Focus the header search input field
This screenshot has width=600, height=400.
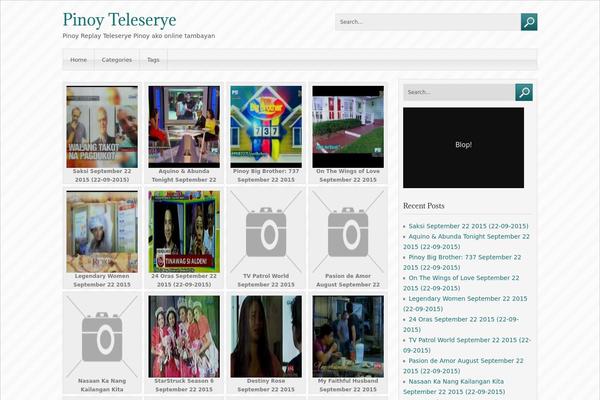428,22
